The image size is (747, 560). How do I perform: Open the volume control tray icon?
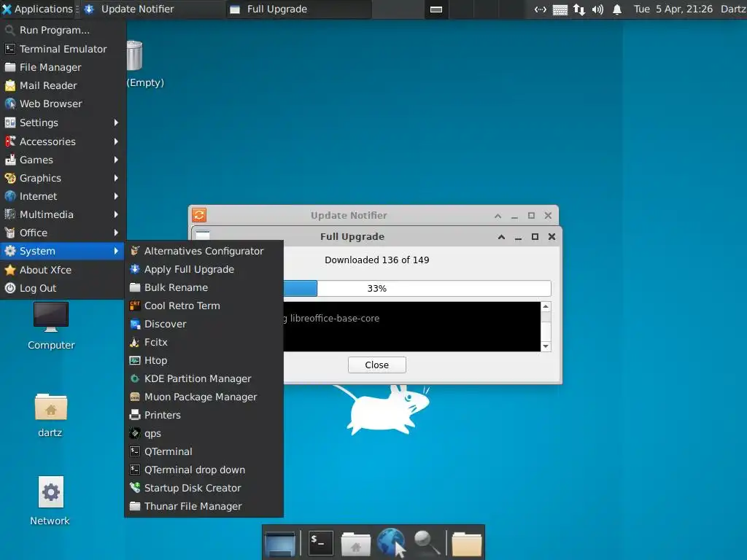pyautogui.click(x=597, y=9)
